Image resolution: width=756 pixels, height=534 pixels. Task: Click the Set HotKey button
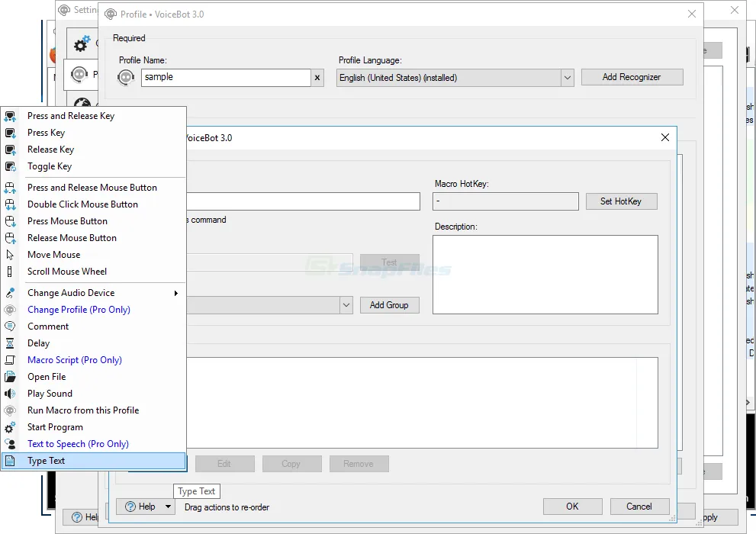(x=621, y=201)
